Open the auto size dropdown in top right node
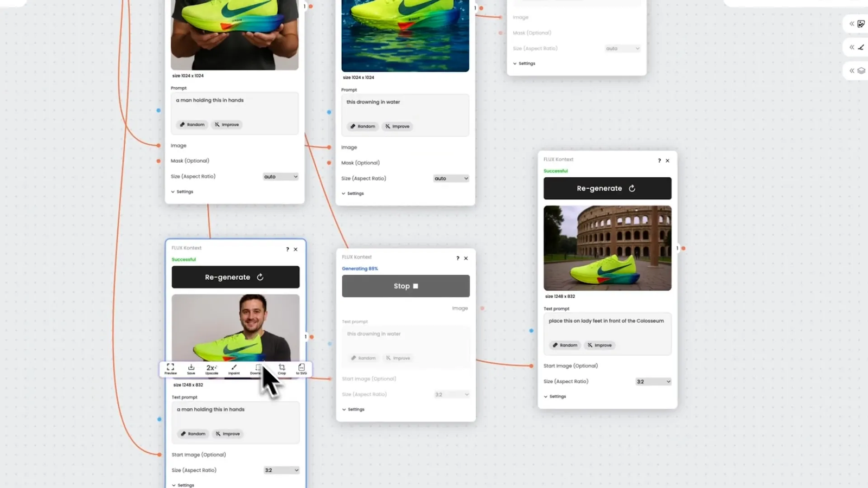Image resolution: width=868 pixels, height=488 pixels. [x=622, y=49]
